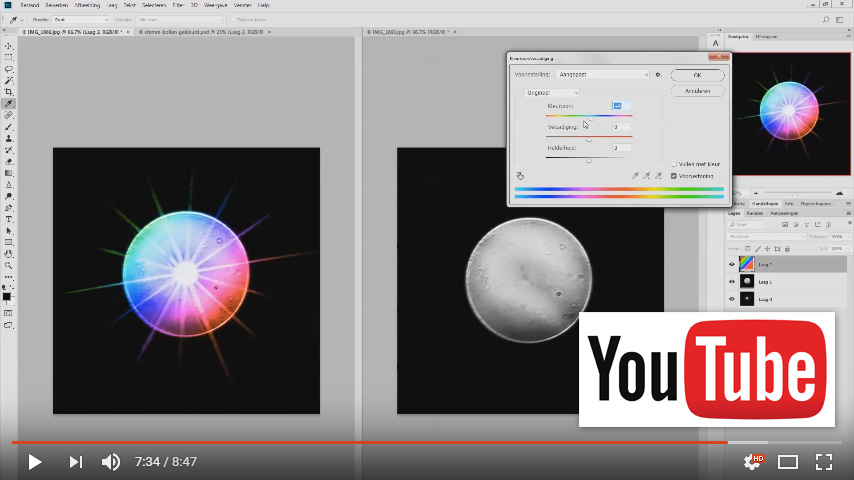Enable the Vullen met kleur checkbox
Viewport: 854px width, 480px height.
[x=674, y=164]
